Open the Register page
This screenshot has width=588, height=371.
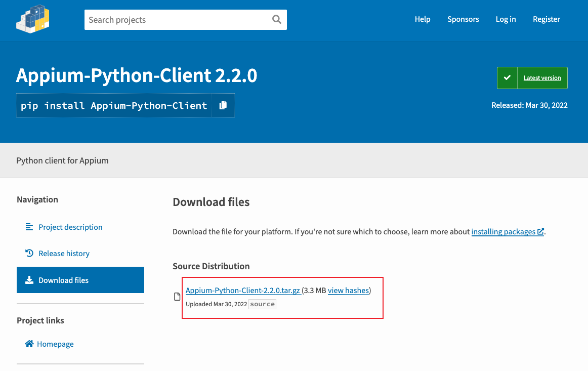(547, 19)
